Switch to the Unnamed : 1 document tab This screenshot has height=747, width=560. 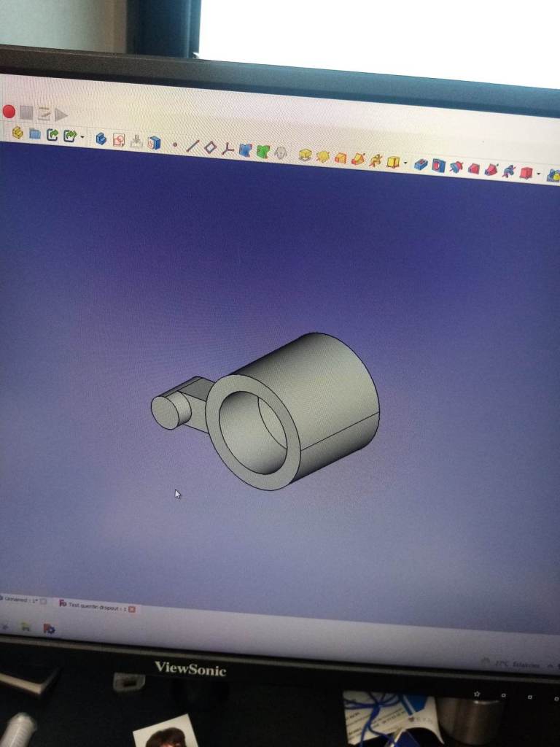[22, 600]
